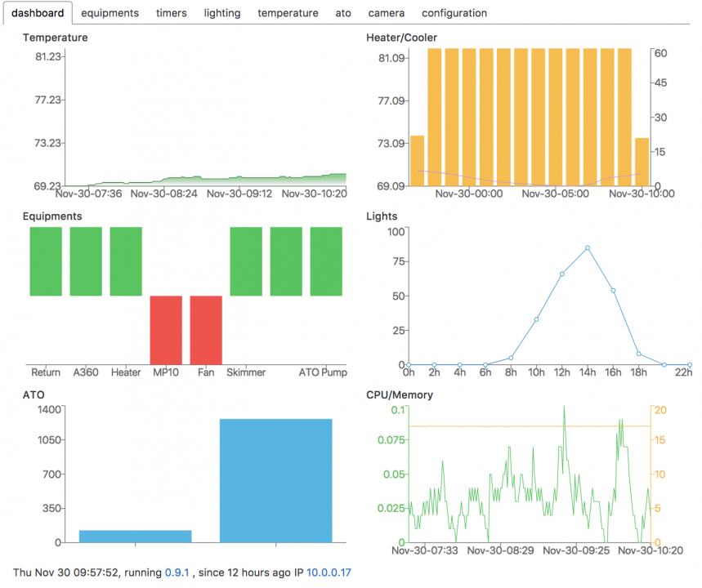Click the 14h peak point in Lights chart
Viewport: 702px width, 588px height.
click(588, 248)
